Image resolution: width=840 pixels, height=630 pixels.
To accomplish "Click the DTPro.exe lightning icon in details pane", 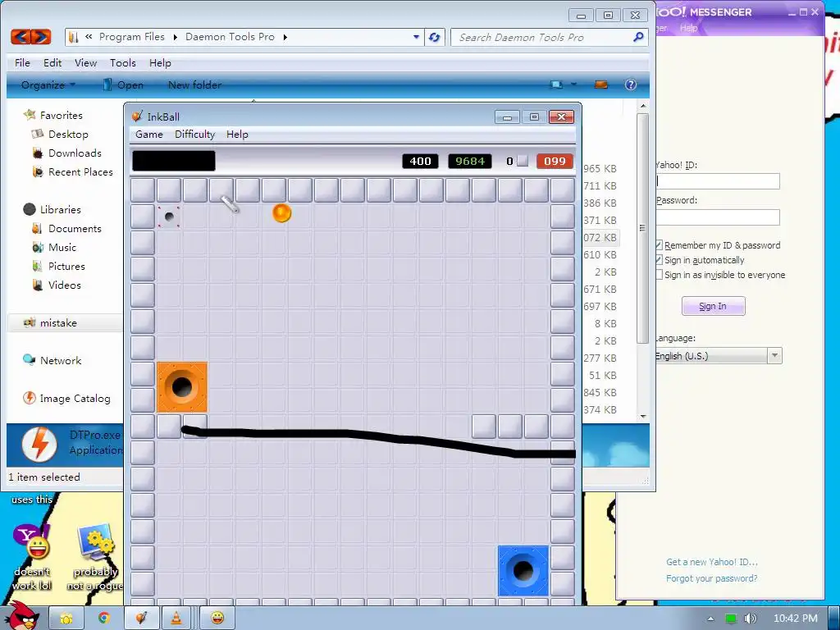I will click(39, 445).
